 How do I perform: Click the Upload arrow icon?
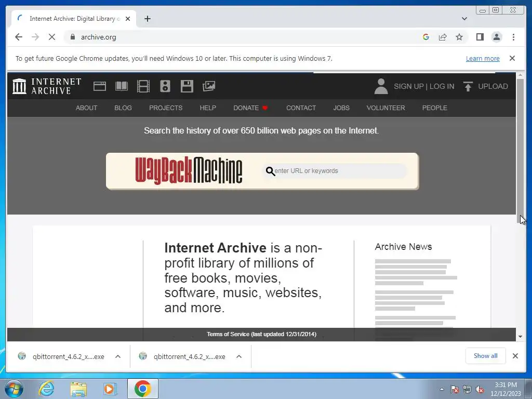(x=468, y=86)
